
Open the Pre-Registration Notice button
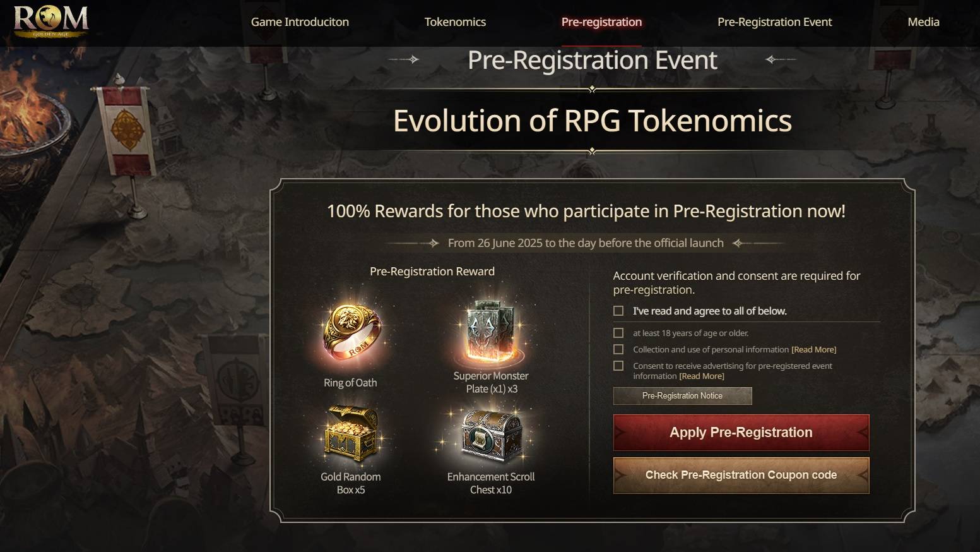point(682,396)
